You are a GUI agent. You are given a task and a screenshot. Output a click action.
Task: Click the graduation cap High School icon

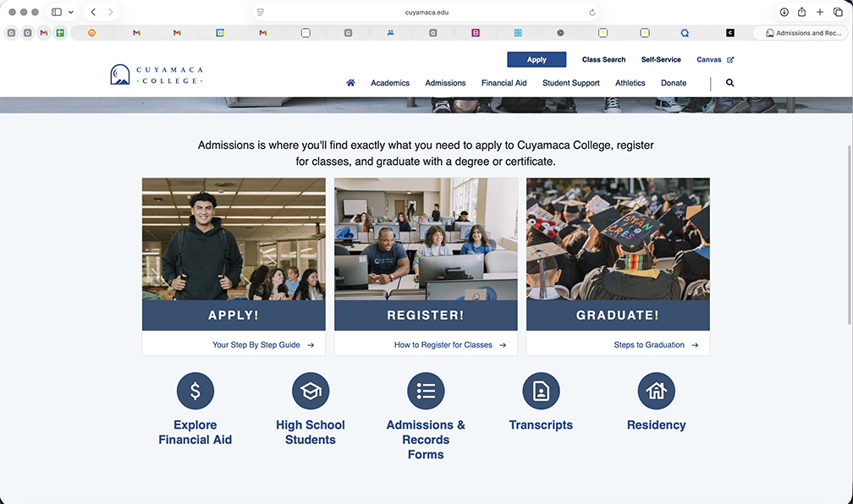311,391
